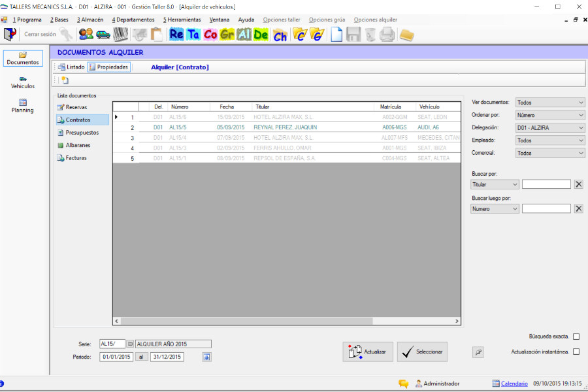Enable Búsqueda exacta checkbox

(576, 336)
